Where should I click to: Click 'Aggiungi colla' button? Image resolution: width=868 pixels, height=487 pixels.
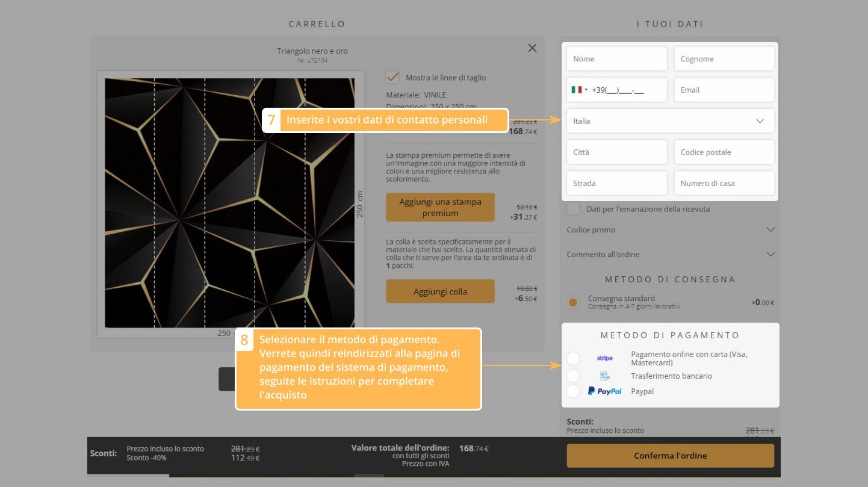tap(440, 291)
